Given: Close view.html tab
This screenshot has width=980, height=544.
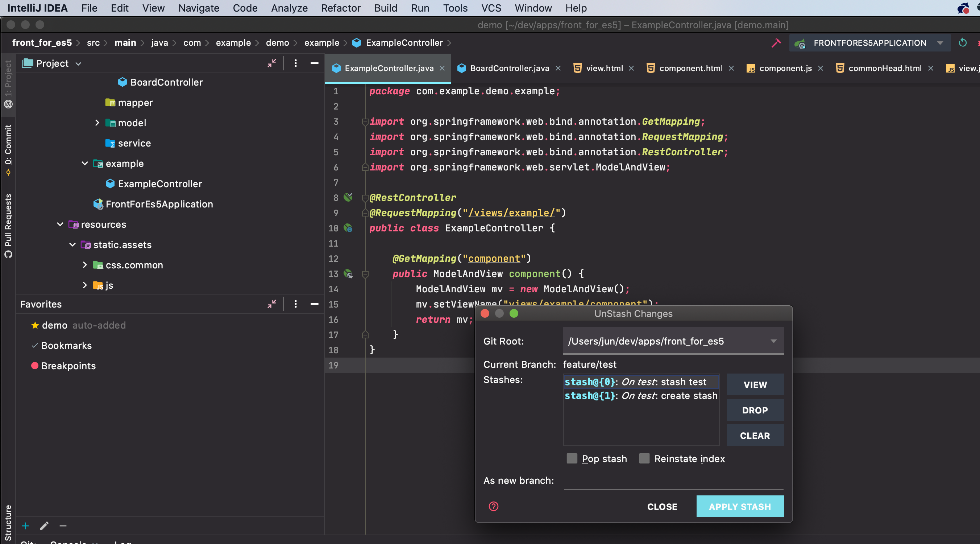Looking at the screenshot, I should point(631,68).
